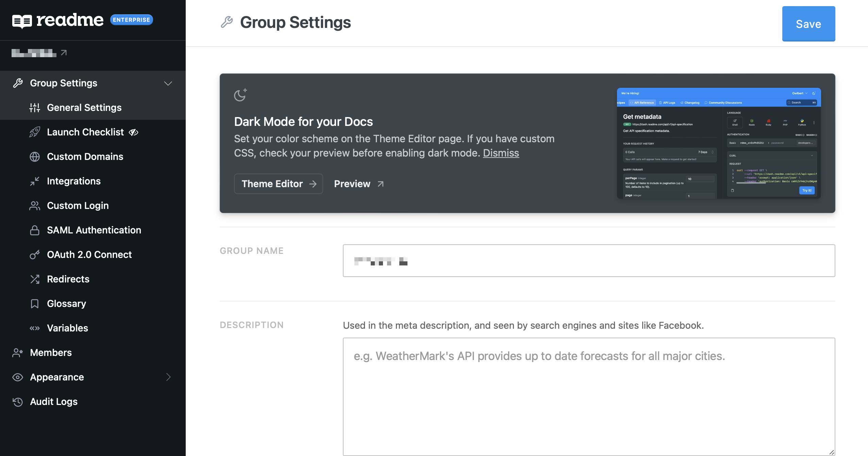Click the readme logo icon

point(22,21)
